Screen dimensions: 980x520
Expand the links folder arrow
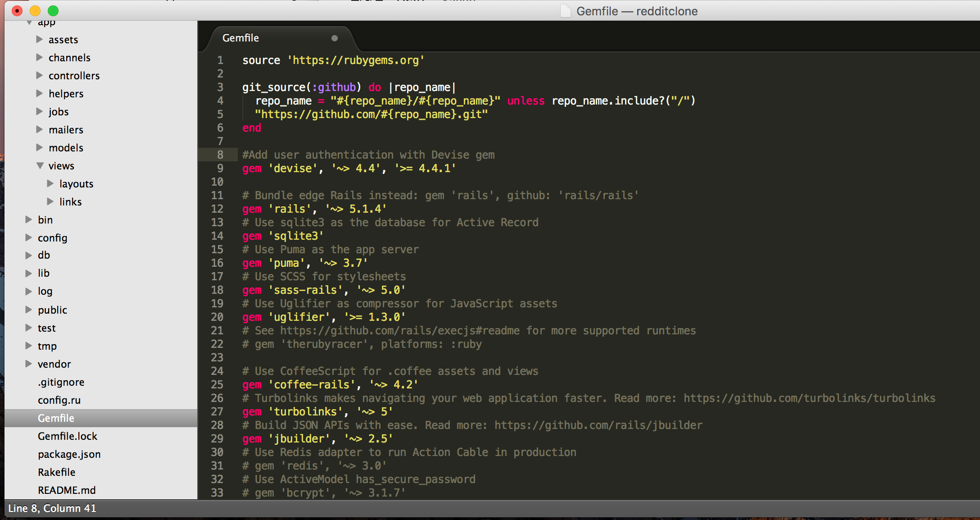[x=50, y=201]
